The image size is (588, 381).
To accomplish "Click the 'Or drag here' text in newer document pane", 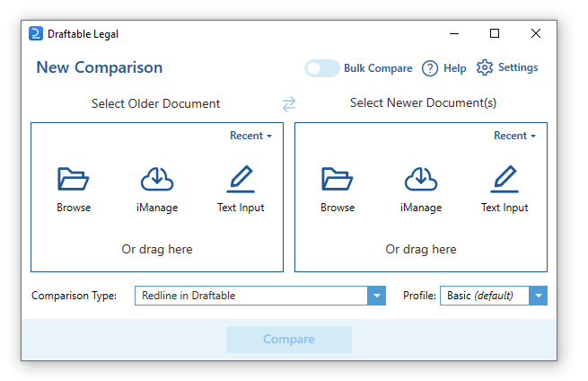I will click(421, 249).
